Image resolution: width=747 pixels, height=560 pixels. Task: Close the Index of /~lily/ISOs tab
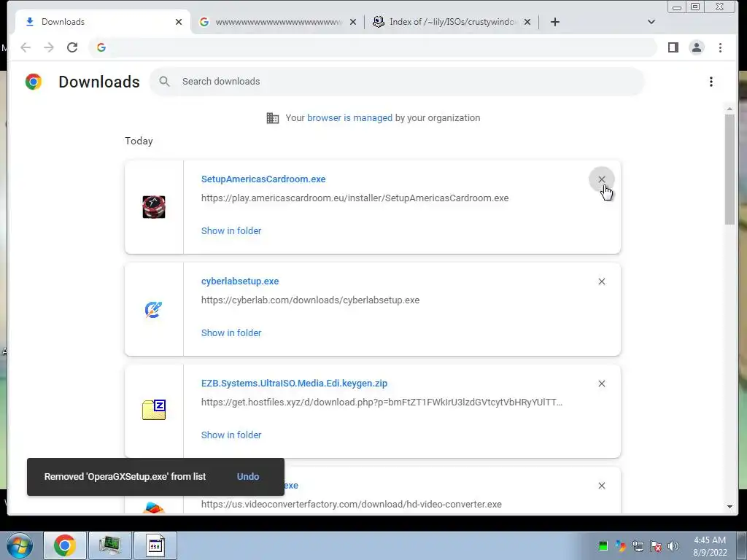coord(527,22)
